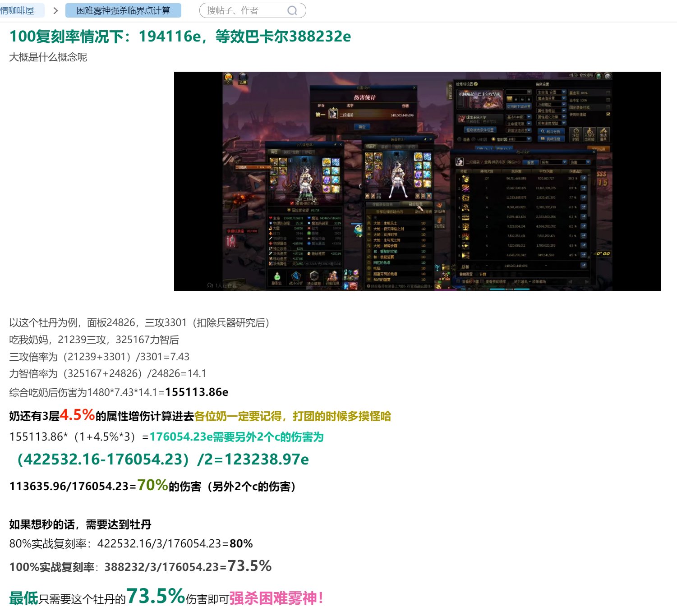Click the heading 100复刻率情况下：194116e

(x=105, y=36)
